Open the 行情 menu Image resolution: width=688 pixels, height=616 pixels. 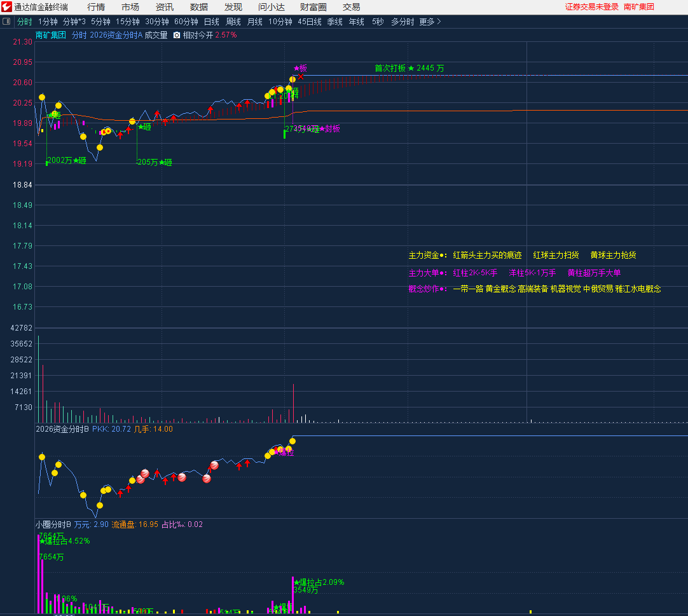(x=96, y=7)
